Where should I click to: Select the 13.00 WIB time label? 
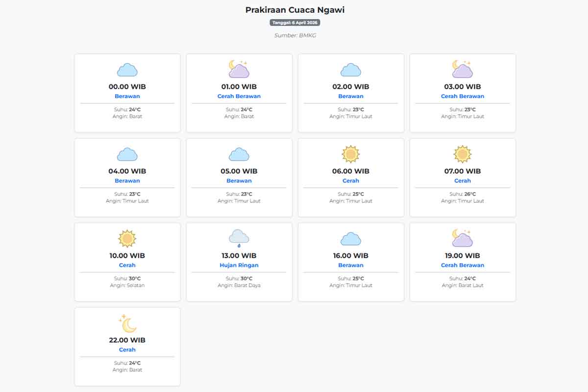tap(239, 255)
